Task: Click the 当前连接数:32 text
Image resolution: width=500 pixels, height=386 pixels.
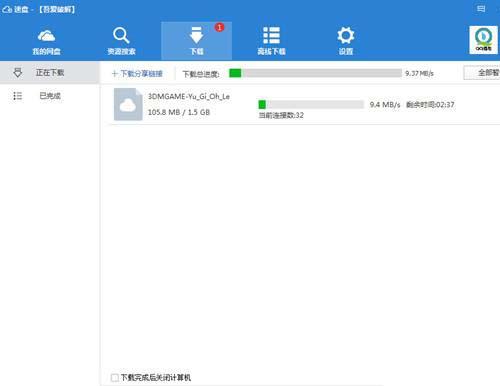Action: pyautogui.click(x=281, y=115)
